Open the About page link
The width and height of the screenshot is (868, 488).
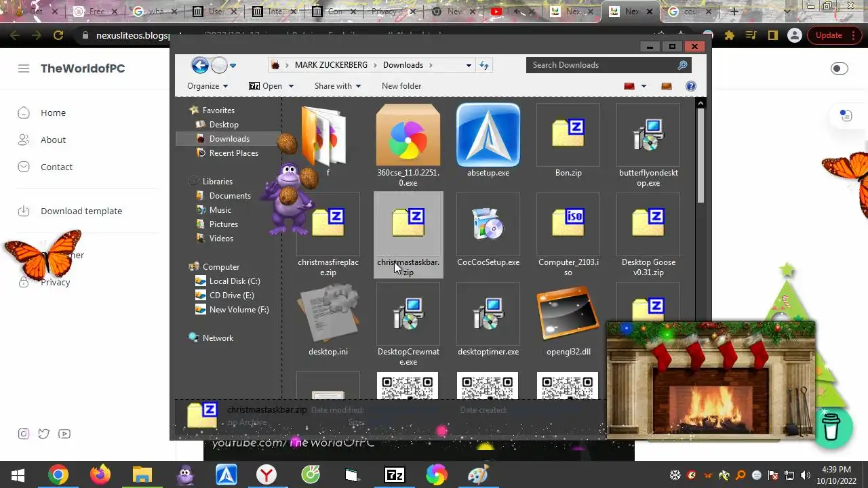tap(53, 140)
